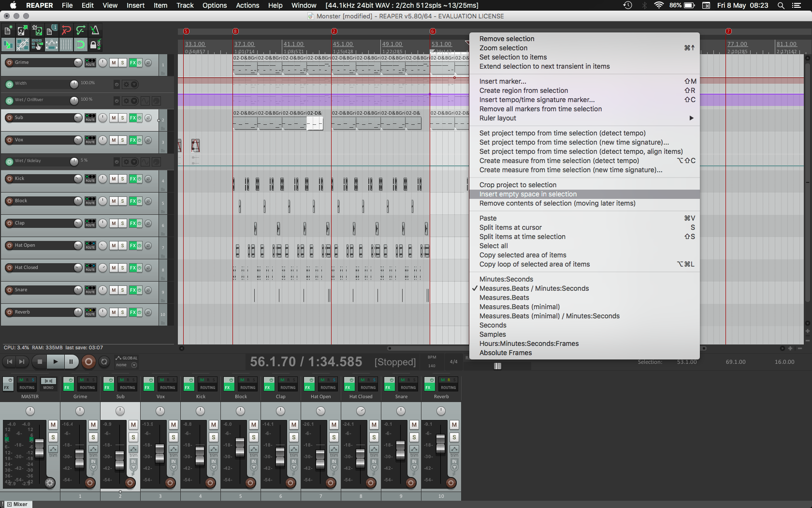Arm the Vox track record button
Image resolution: width=812 pixels, height=508 pixels.
9,140
